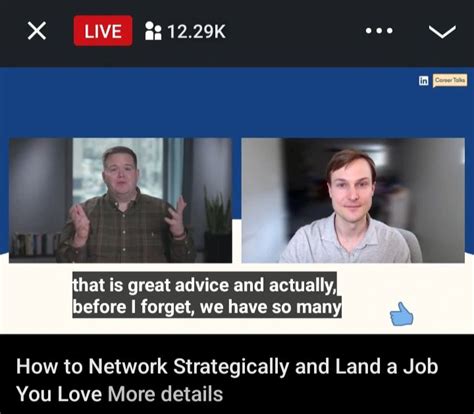
Task: Tap the red LIVE badge
Action: click(103, 31)
